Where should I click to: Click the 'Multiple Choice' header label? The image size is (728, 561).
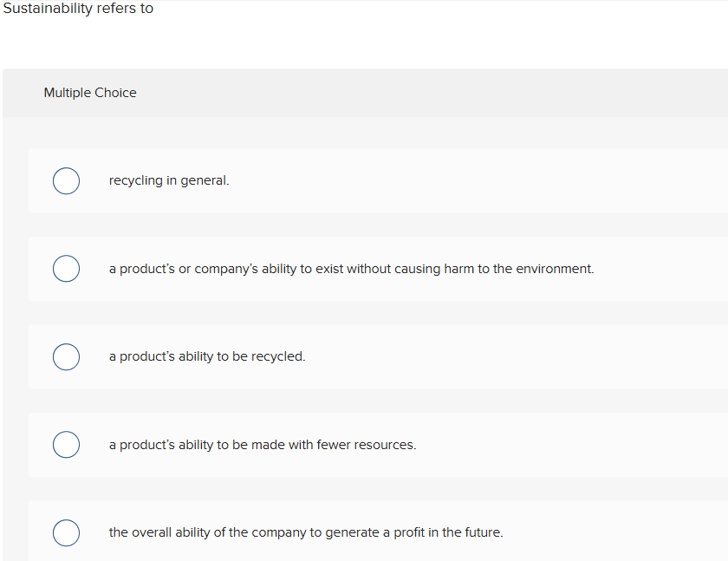[90, 92]
